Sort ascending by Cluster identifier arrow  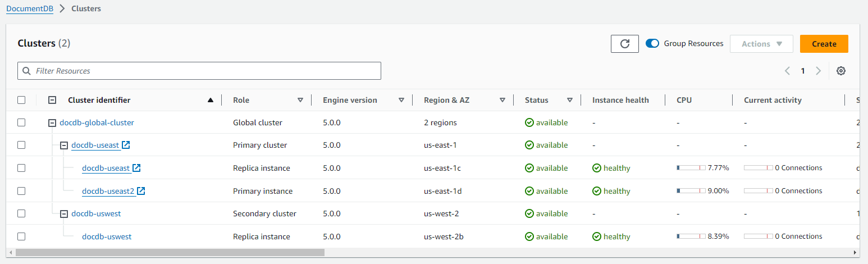click(x=211, y=100)
